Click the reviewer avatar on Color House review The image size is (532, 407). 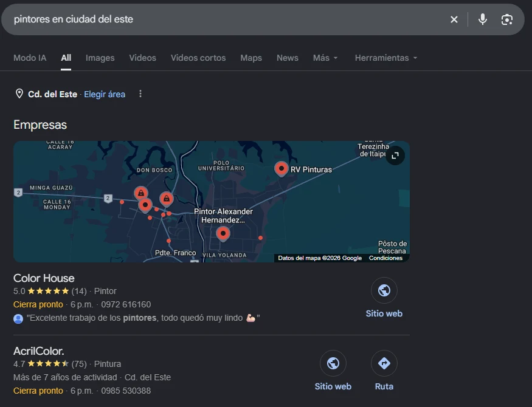click(x=18, y=318)
